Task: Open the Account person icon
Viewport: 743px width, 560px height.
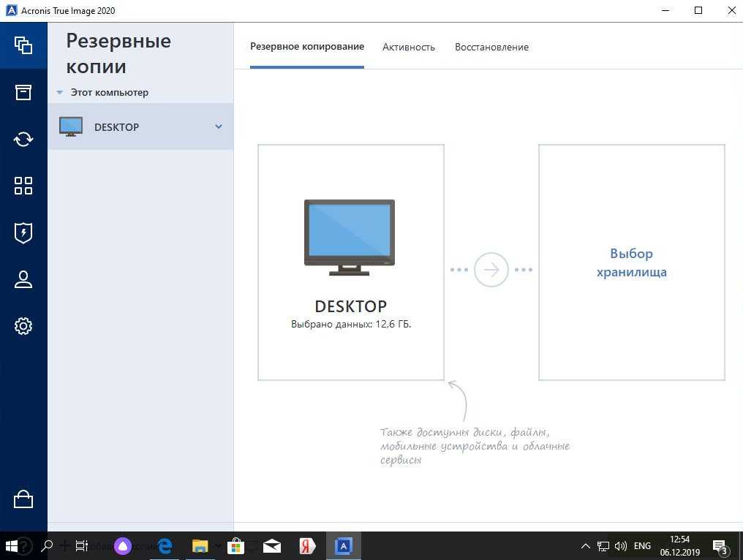Action: (x=23, y=279)
